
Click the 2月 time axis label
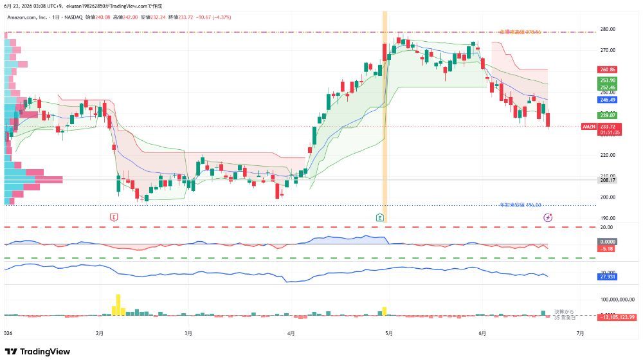pyautogui.click(x=99, y=334)
